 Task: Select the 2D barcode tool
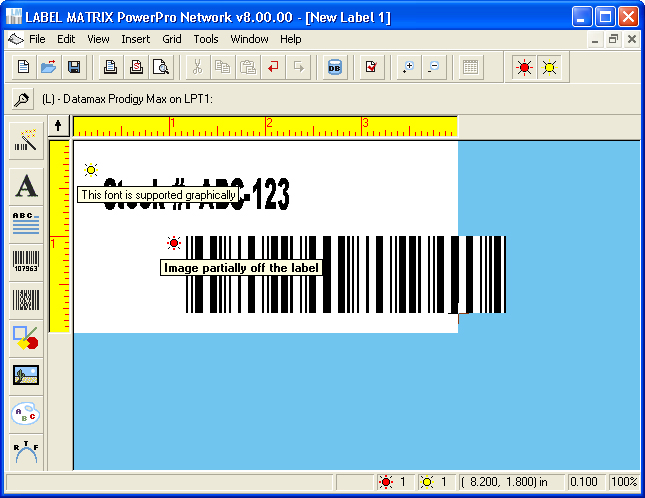tap(26, 300)
